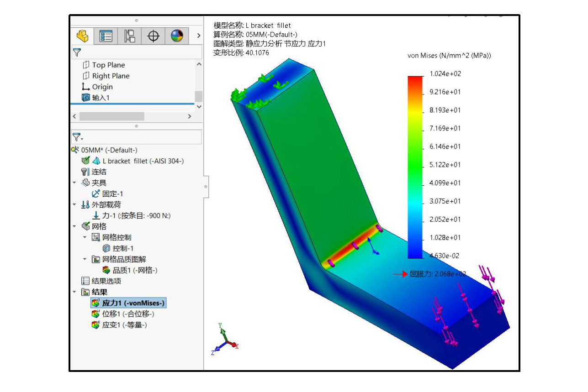588x392 pixels.
Task: Select the 力-1 force load entry
Action: (x=131, y=215)
